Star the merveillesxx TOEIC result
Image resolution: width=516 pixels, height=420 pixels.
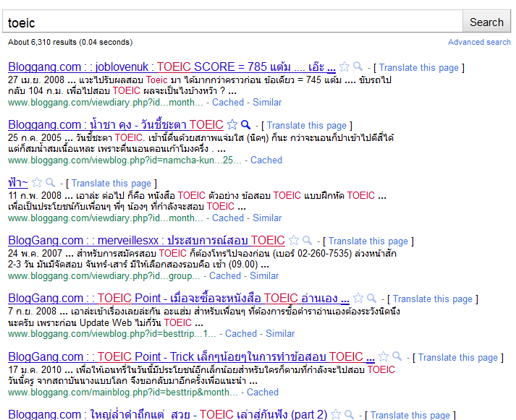294,240
